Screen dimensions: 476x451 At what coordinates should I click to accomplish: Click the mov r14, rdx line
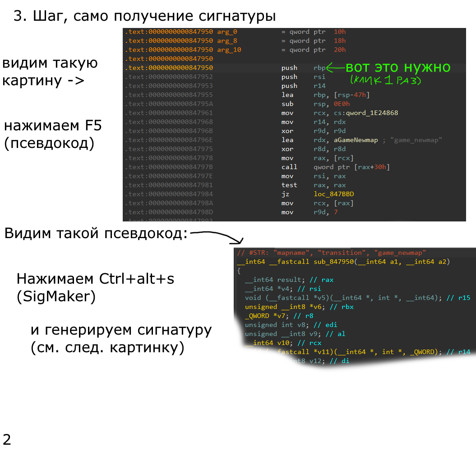[x=314, y=122]
